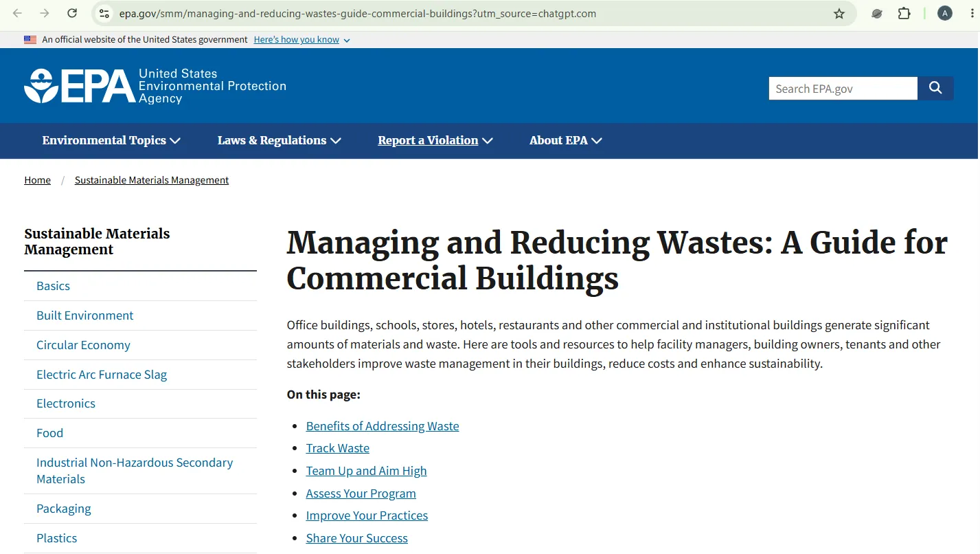Jump to Team Up and Aim High
This screenshot has height=554, width=980.
coord(366,471)
